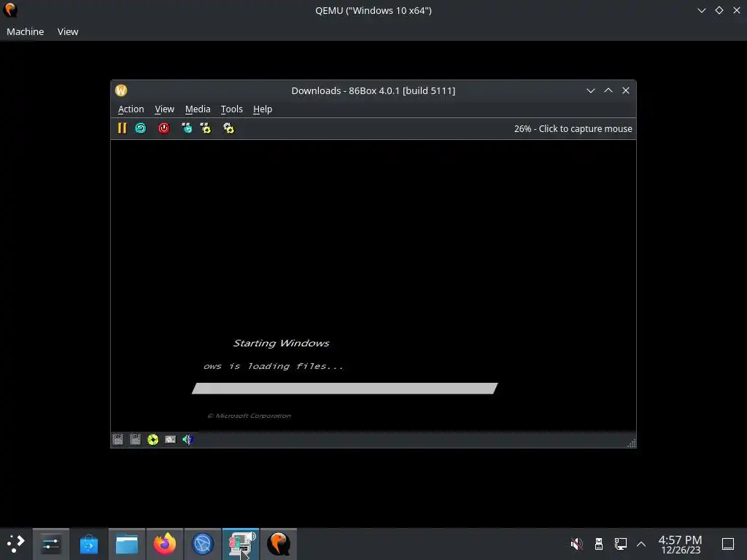
Task: Click the network connection tray icon
Action: pos(620,544)
